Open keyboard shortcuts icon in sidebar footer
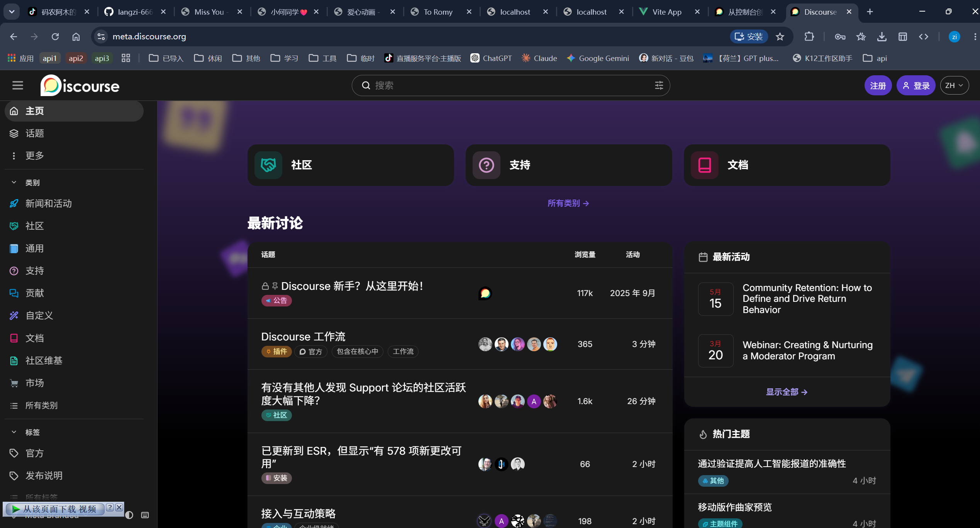The width and height of the screenshot is (980, 528). tap(145, 515)
